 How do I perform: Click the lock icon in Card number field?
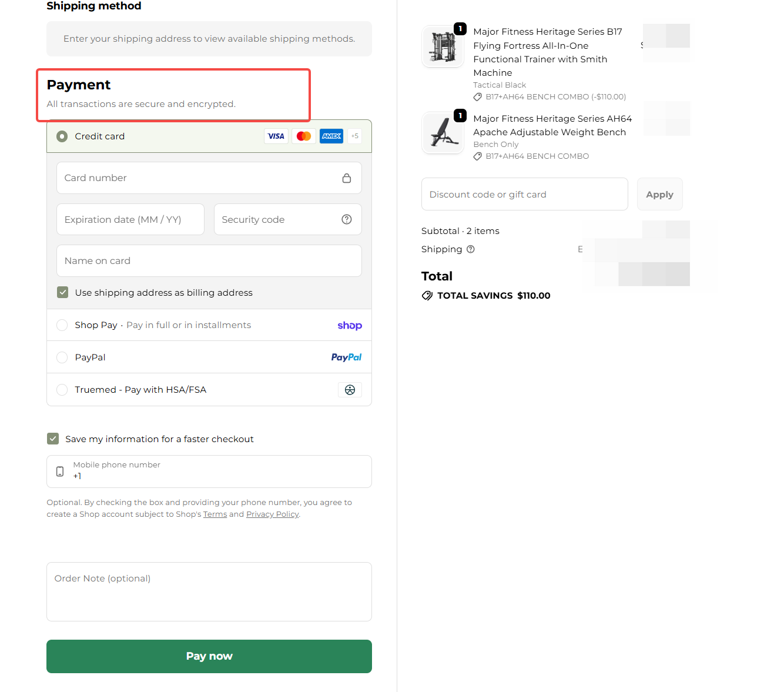(x=347, y=178)
